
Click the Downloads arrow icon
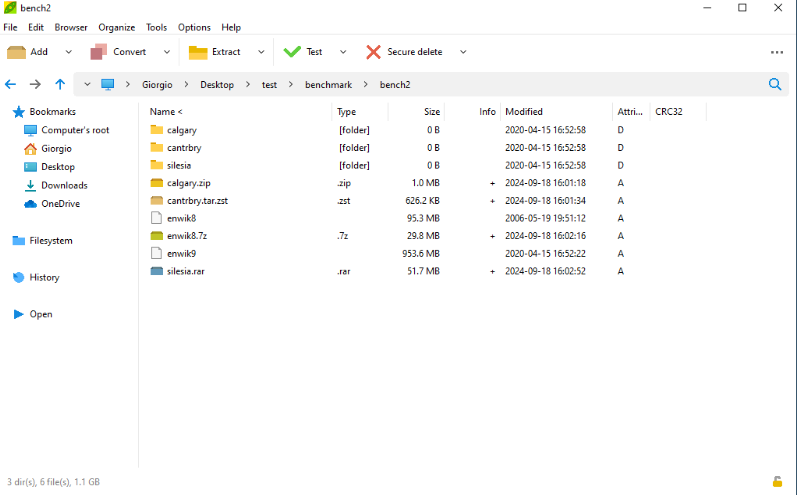pyautogui.click(x=30, y=185)
